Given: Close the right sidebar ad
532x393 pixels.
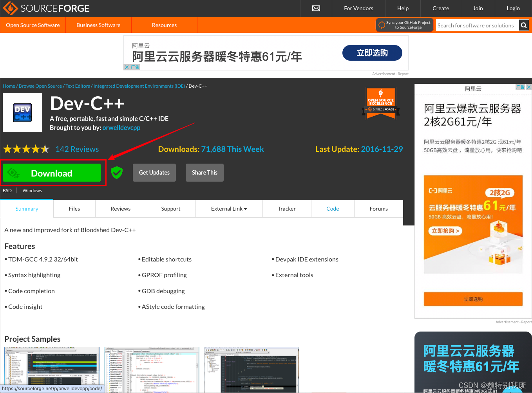Looking at the screenshot, I should point(528,87).
